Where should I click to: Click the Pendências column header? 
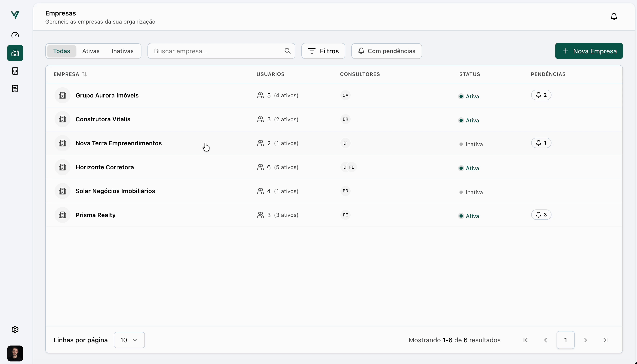[x=548, y=74]
